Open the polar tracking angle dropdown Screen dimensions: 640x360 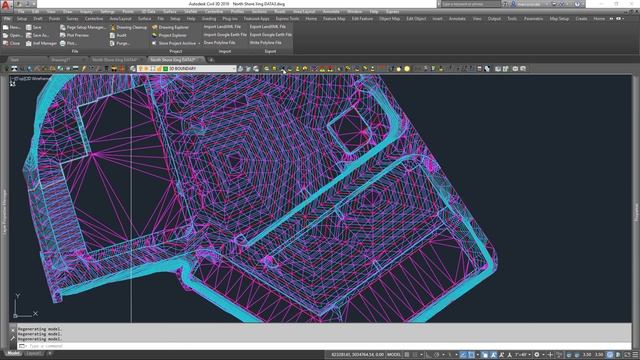[443, 355]
